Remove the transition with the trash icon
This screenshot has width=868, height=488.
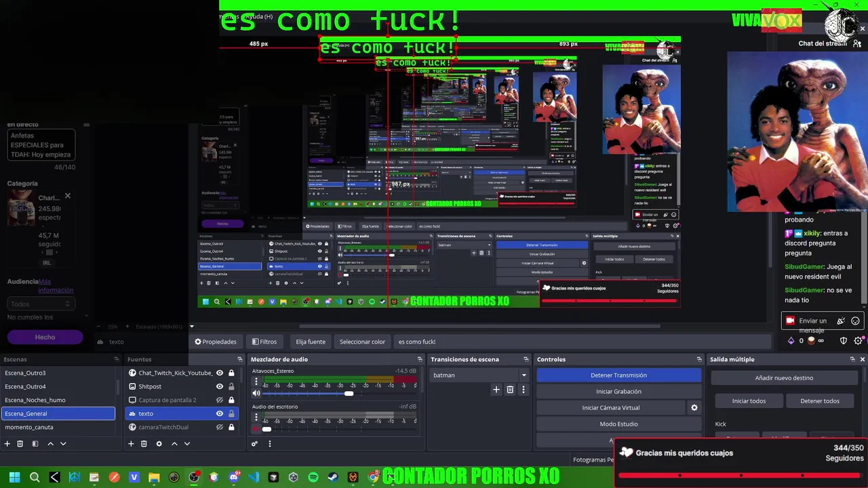tap(510, 390)
